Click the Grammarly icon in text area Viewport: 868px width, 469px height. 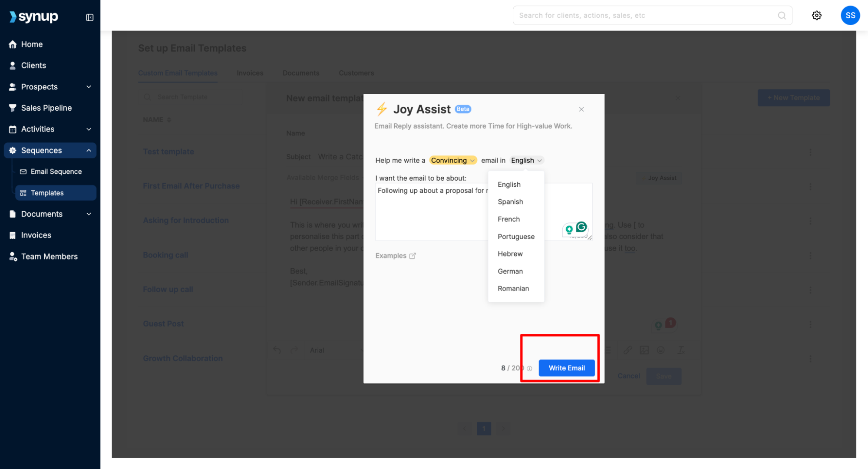pos(581,227)
